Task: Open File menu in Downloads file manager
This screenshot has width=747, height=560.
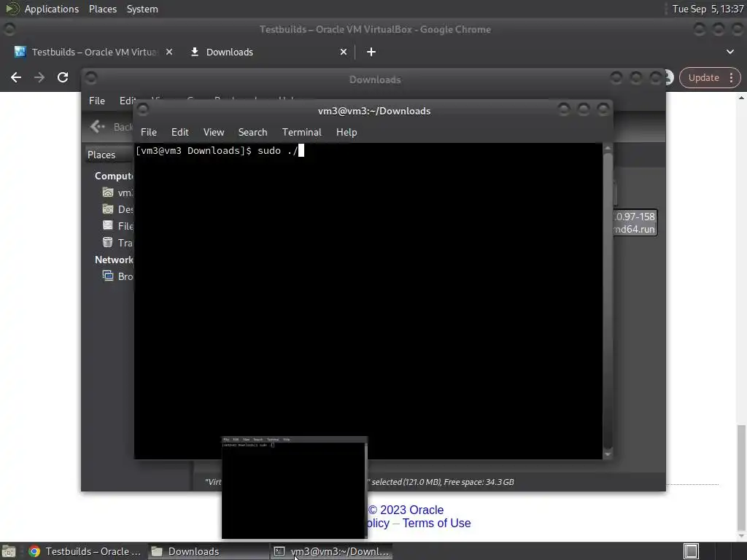Action: tap(97, 101)
